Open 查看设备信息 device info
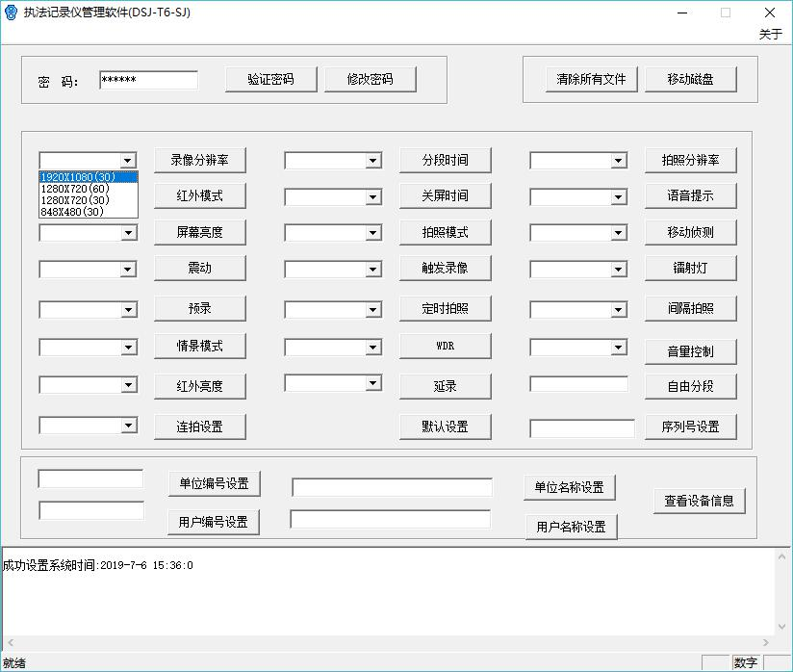The image size is (793, 672). coord(699,501)
